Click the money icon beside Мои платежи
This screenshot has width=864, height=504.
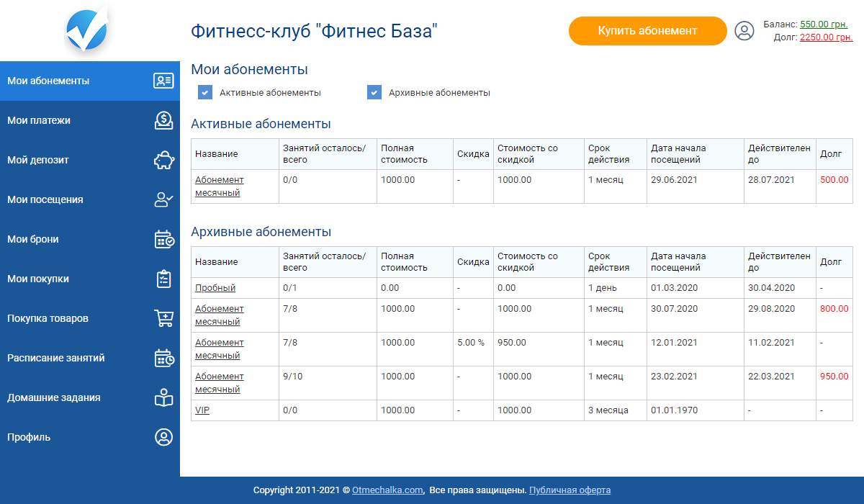163,120
